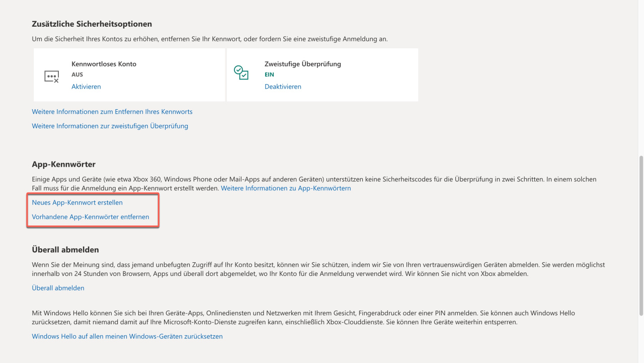Select Neues App-Kennwort erstellen

(77, 202)
